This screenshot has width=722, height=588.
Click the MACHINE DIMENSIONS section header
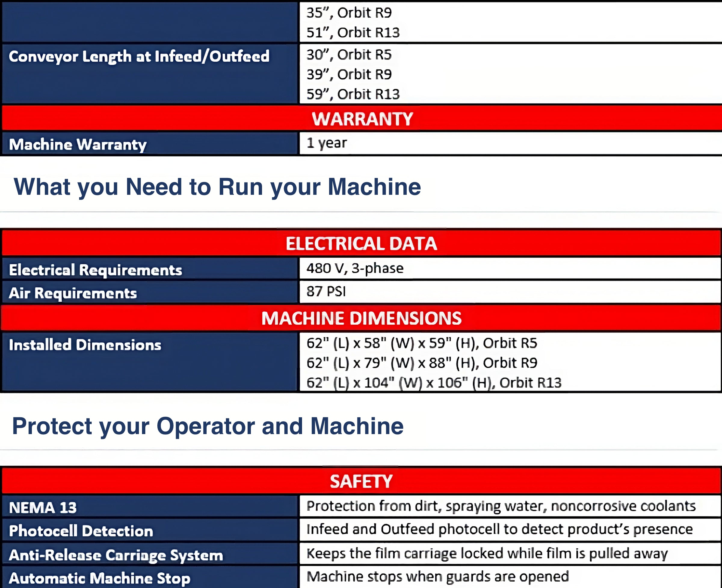pyautogui.click(x=361, y=318)
